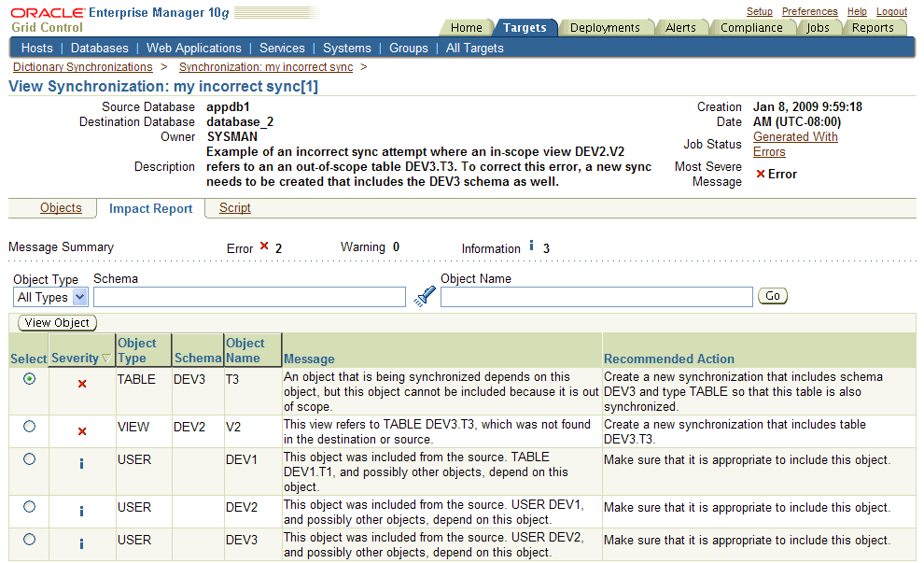Switch to the Script tab
The image size is (924, 563).
pyautogui.click(x=234, y=207)
